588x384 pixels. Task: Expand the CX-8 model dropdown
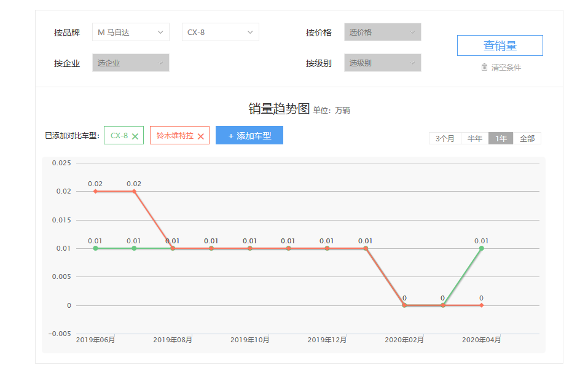tap(220, 33)
